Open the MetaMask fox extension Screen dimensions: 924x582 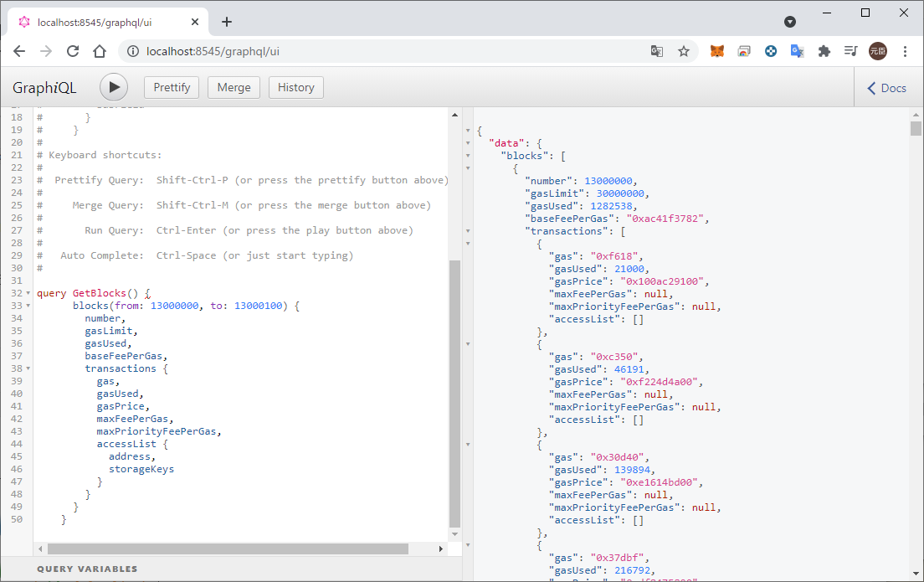(x=717, y=51)
